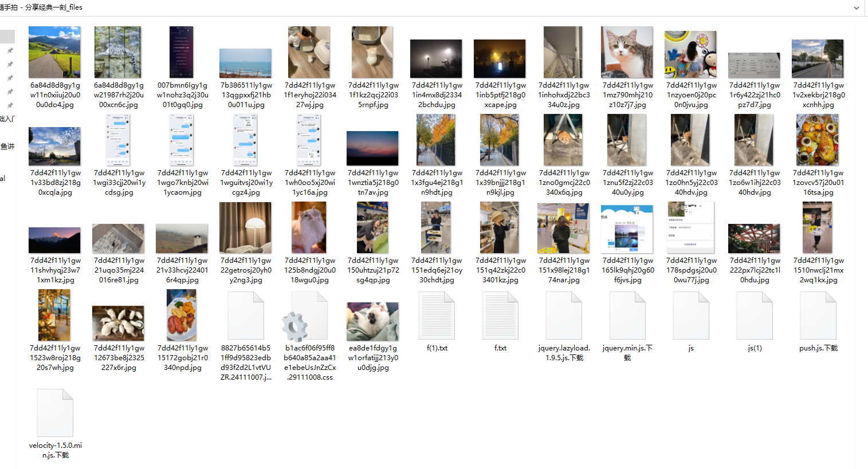Select the chat screenshot thumbnail 1wgi33cjj20wi1y
This screenshot has height=469, width=868.
[x=118, y=140]
